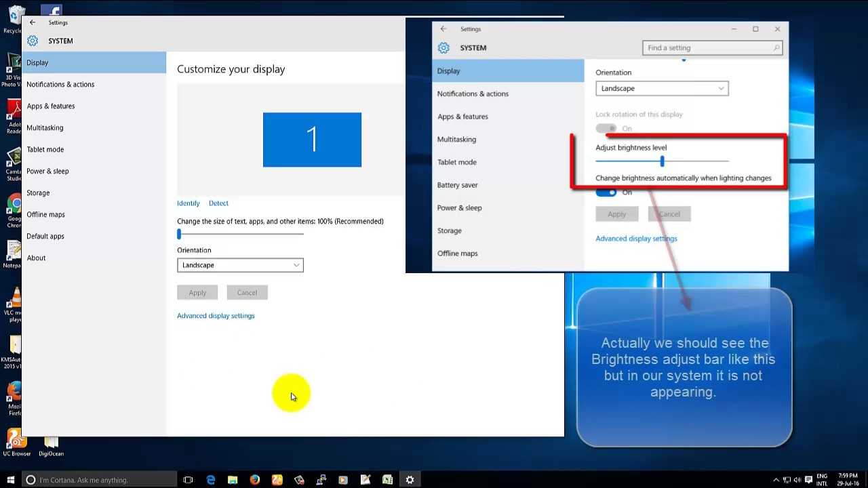Screen dimensions: 868x488
Task: Open Task View on the taskbar
Action: pos(188,480)
